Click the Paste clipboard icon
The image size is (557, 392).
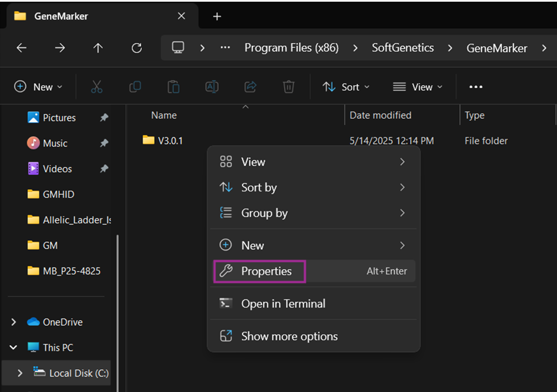point(173,87)
